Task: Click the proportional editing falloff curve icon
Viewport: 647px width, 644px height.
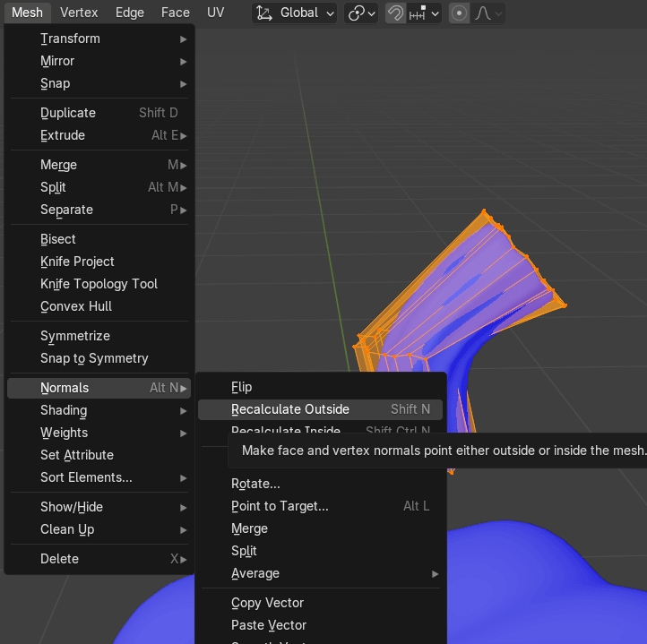Action: coord(488,13)
